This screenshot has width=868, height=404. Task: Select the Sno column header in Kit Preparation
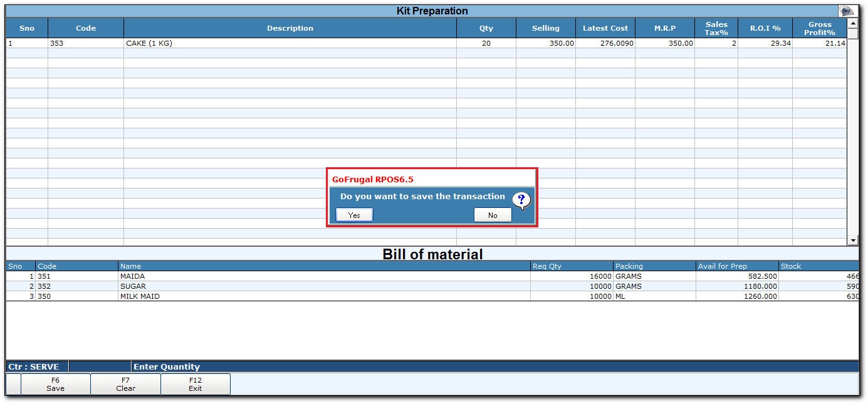point(27,28)
